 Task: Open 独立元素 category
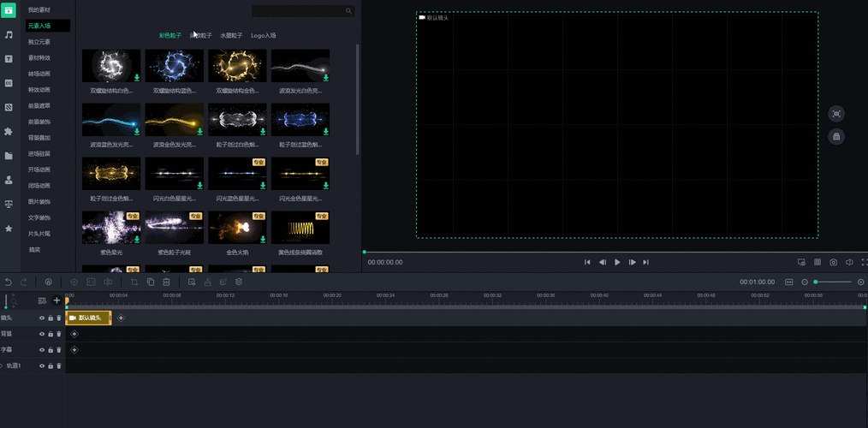click(x=39, y=42)
